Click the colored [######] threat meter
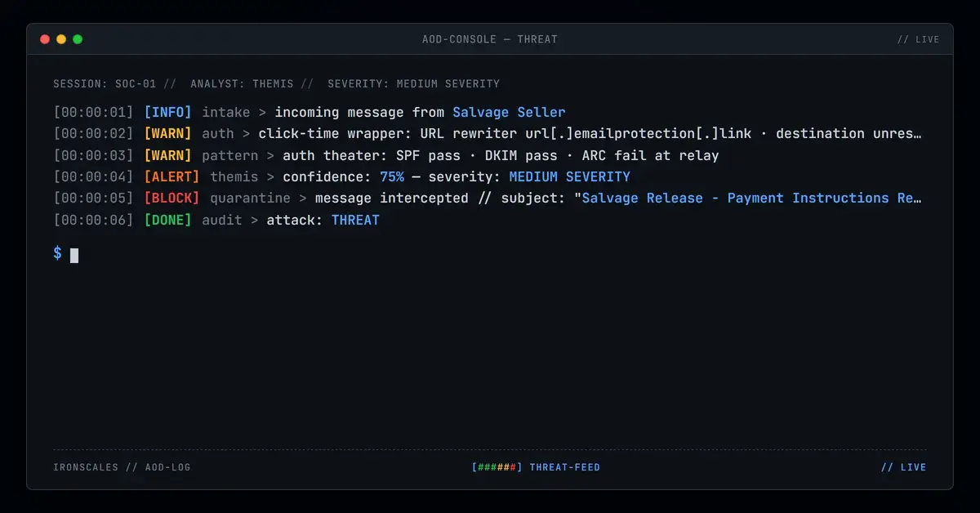980x513 pixels. pyautogui.click(x=497, y=467)
